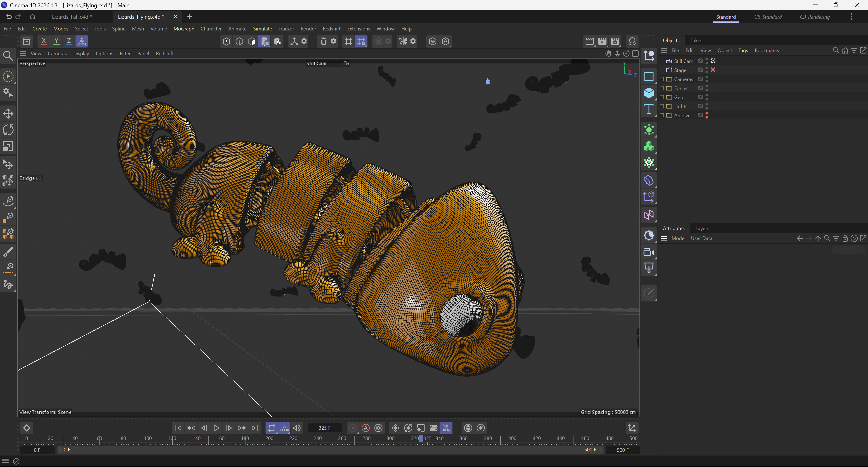Switch to the Lizards_Fall.c4d tab

coord(72,17)
